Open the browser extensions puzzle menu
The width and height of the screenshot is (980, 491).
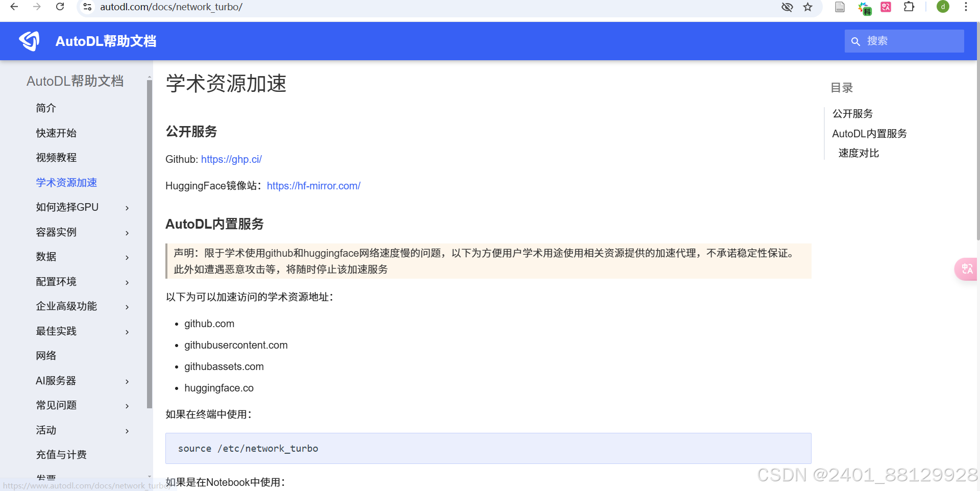point(909,7)
